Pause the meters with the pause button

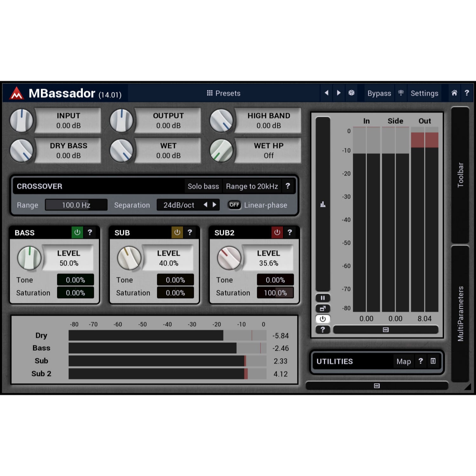pos(323,298)
